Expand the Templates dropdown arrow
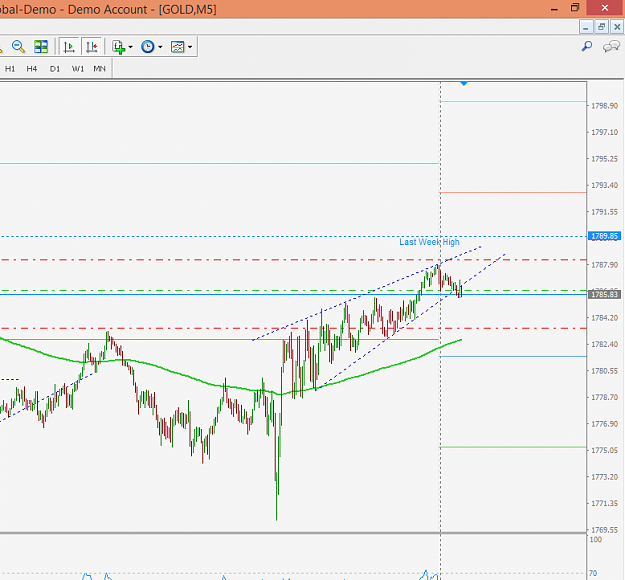The image size is (625, 580). coord(190,47)
